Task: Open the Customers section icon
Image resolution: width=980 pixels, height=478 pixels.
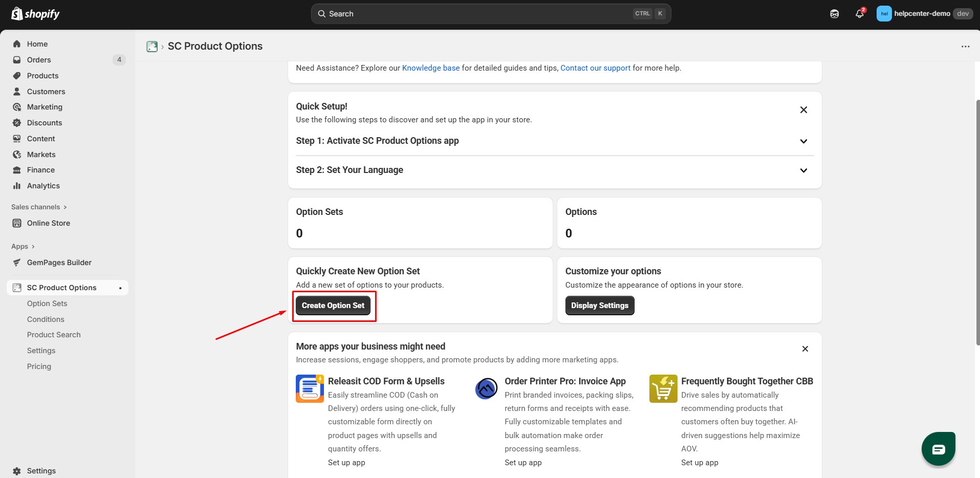Action: (17, 91)
